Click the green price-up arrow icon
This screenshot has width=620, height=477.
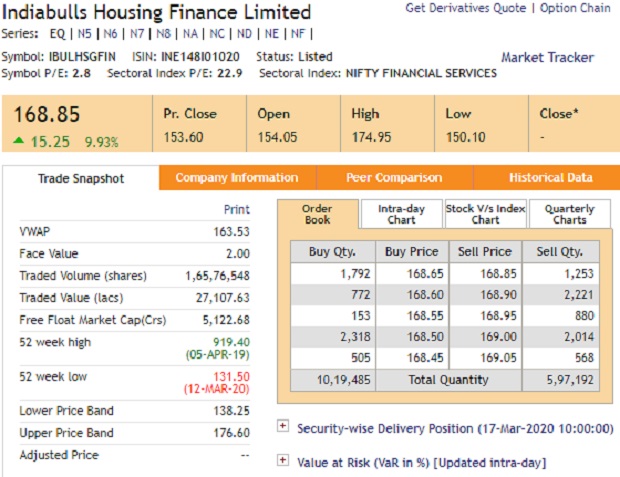point(19,142)
